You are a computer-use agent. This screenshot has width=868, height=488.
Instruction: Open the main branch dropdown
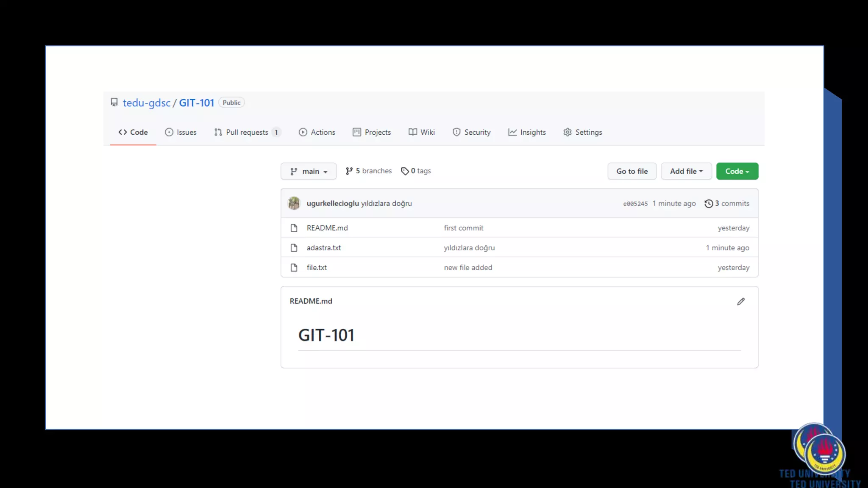point(308,171)
